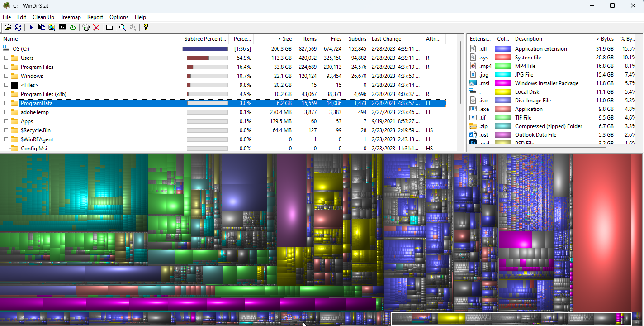Viewport: 644px width, 326px height.
Task: Click the magenta Windows Installer Package swatch
Action: (x=503, y=83)
